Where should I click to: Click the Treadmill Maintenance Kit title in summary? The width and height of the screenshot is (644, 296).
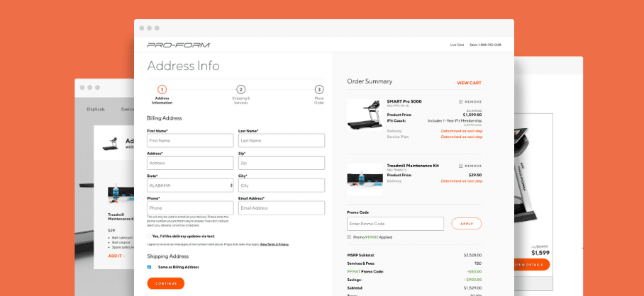[x=413, y=166]
